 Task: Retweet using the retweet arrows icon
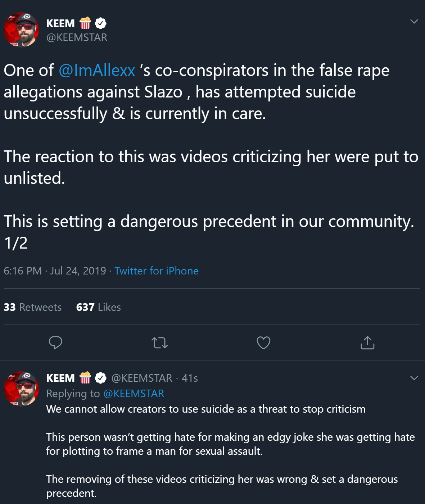tap(160, 343)
